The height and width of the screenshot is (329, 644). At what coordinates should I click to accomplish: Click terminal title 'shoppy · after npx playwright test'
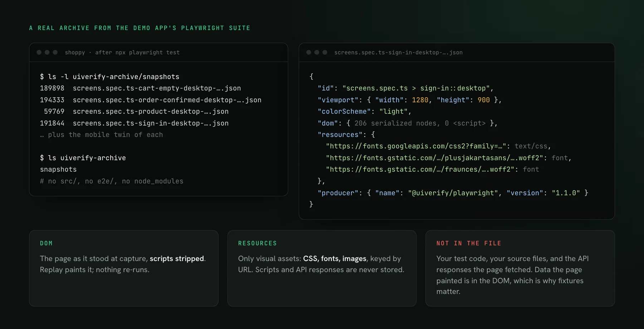coord(122,53)
